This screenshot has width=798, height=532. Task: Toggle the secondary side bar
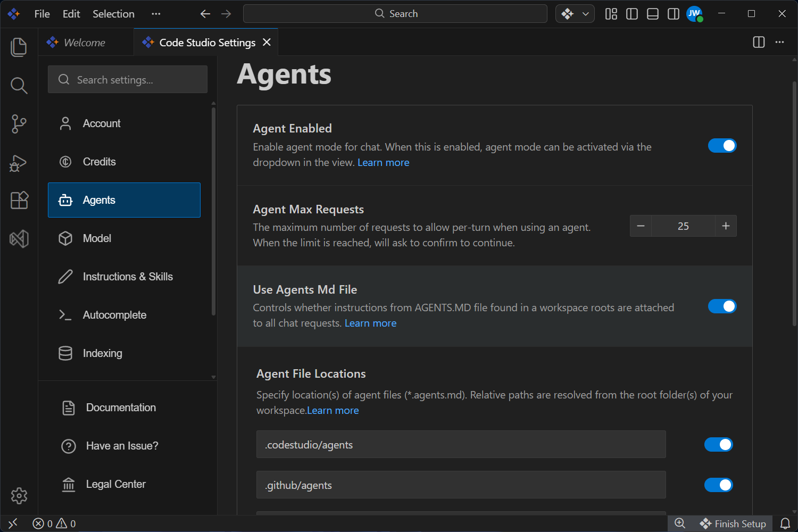[674, 14]
